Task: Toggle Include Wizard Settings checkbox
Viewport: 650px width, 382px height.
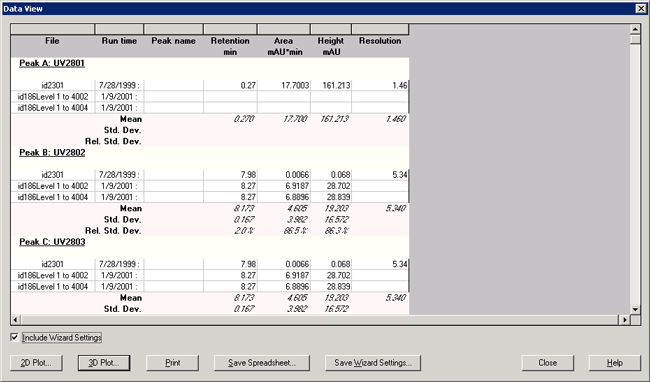Action: pos(15,337)
